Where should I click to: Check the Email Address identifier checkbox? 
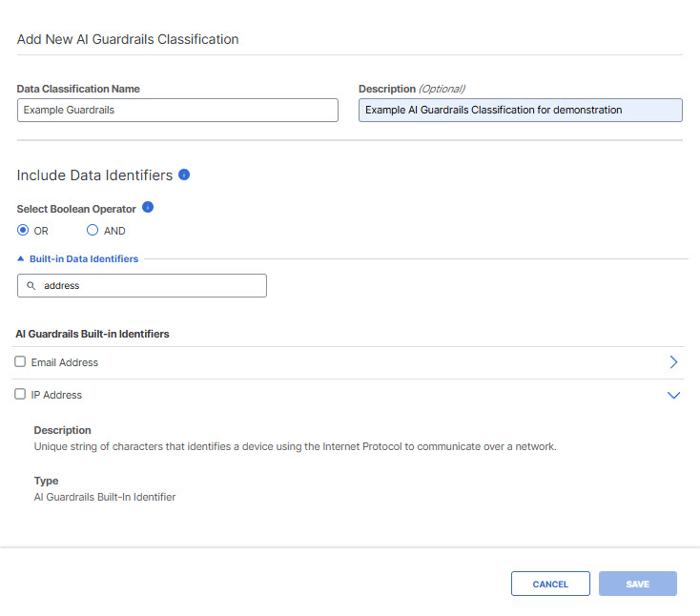(20, 361)
